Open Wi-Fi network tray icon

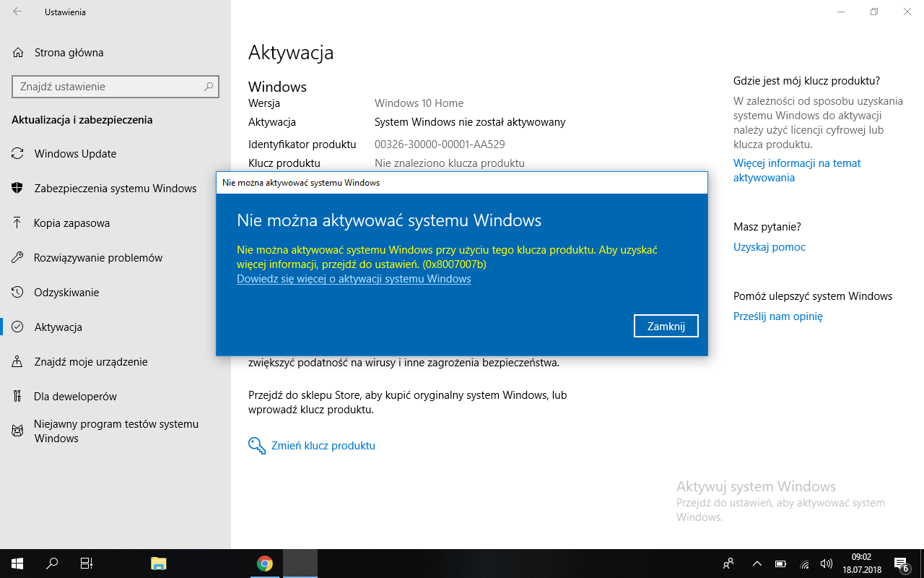pos(804,564)
